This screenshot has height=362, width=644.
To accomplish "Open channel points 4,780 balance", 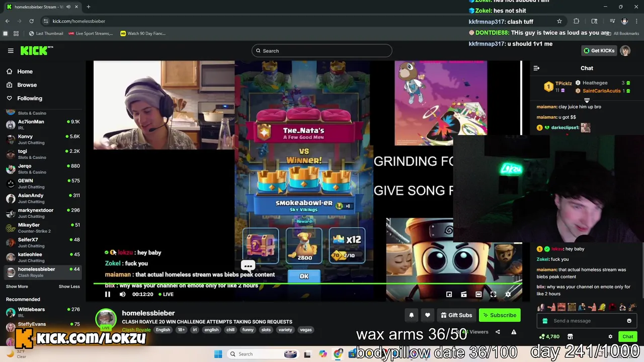I will [549, 336].
